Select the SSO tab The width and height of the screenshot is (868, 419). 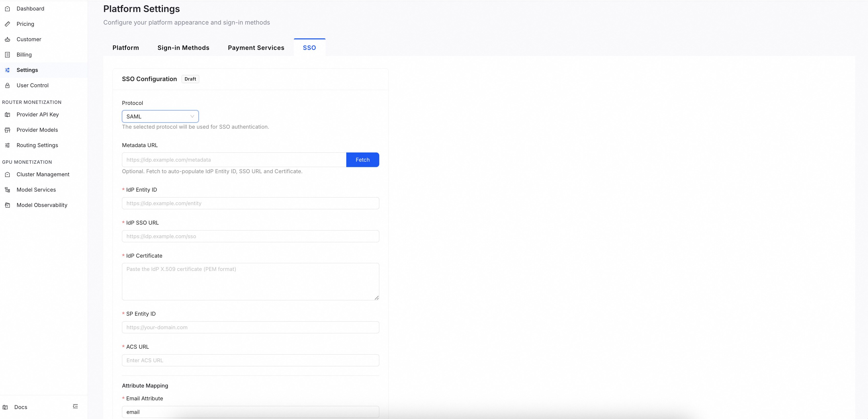pyautogui.click(x=309, y=48)
